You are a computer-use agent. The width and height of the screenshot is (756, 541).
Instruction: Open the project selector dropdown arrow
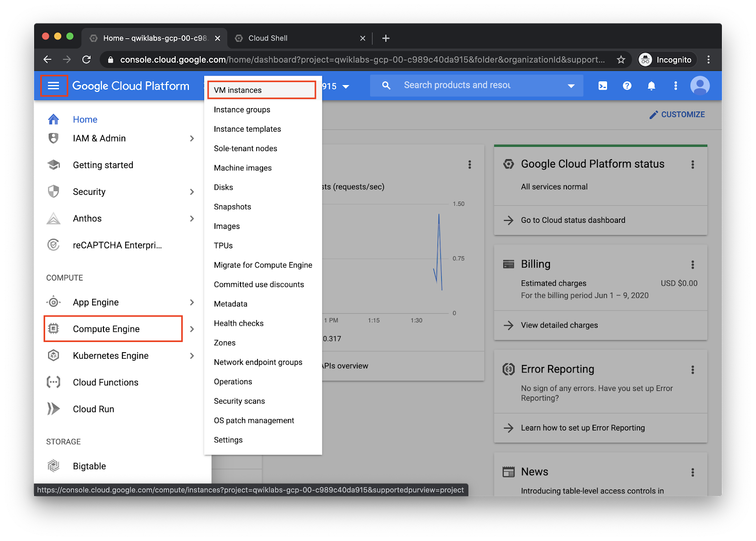[346, 86]
